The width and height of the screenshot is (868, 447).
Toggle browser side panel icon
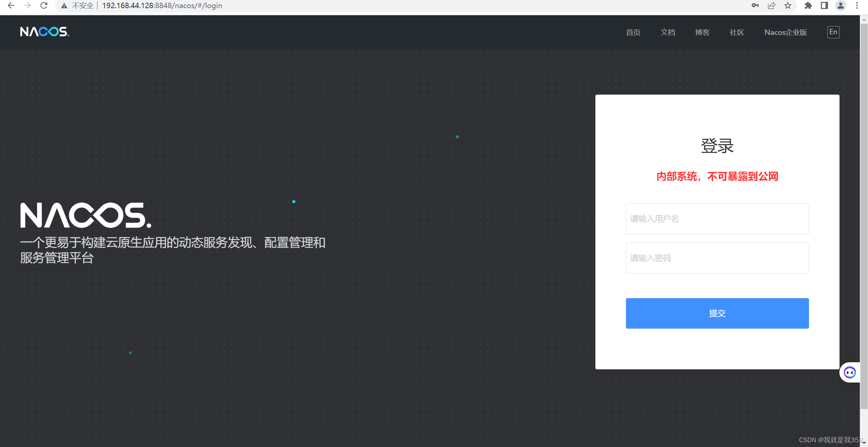pyautogui.click(x=825, y=5)
